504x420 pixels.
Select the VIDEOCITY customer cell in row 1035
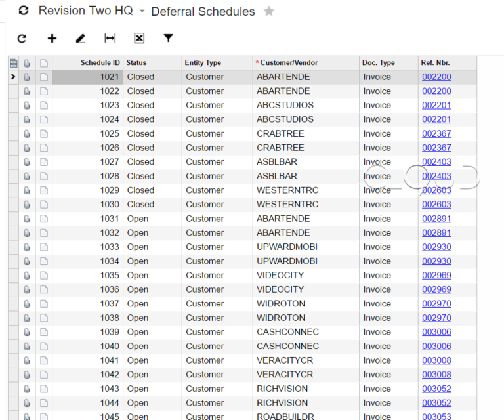click(x=306, y=276)
